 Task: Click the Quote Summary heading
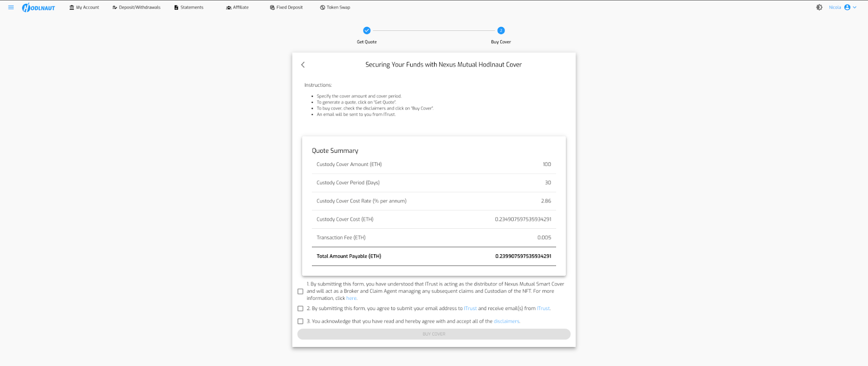335,151
